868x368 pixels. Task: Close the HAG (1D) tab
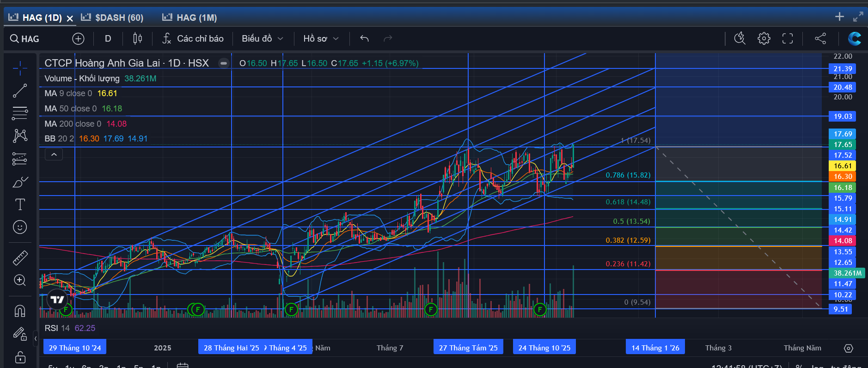pyautogui.click(x=70, y=18)
